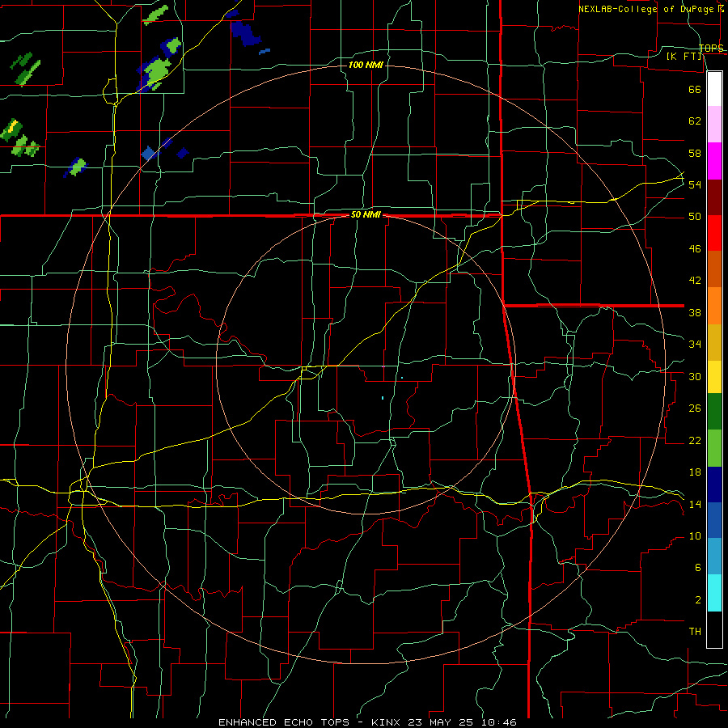Click the 58 legend value

pyautogui.click(x=695, y=153)
